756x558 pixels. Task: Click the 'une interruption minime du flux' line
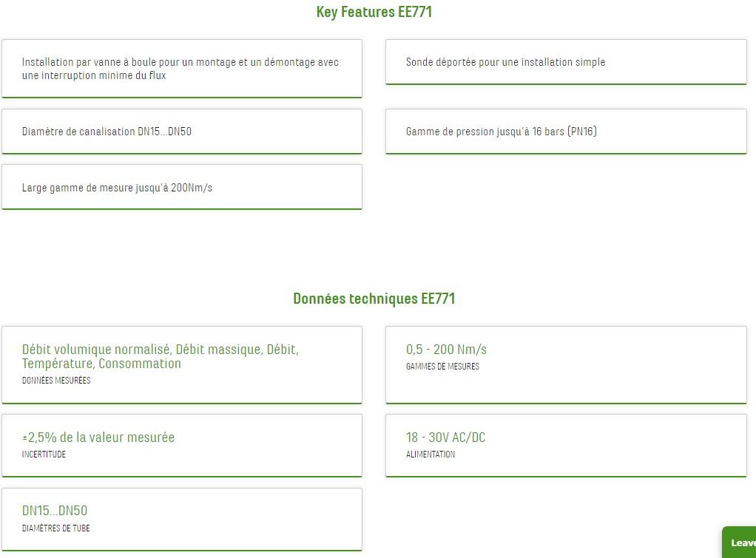[x=94, y=75]
